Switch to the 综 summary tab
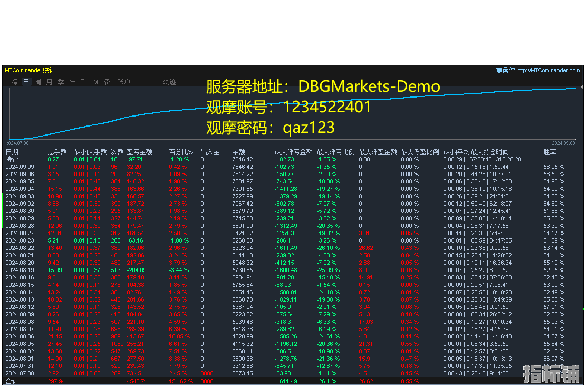Viewport: 588px width, 387px height. coord(14,82)
